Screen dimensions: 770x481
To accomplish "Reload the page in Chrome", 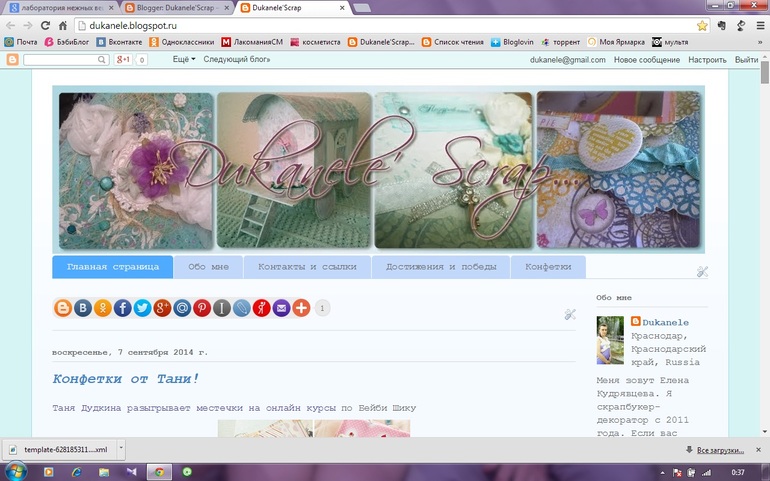I will click(x=46, y=25).
